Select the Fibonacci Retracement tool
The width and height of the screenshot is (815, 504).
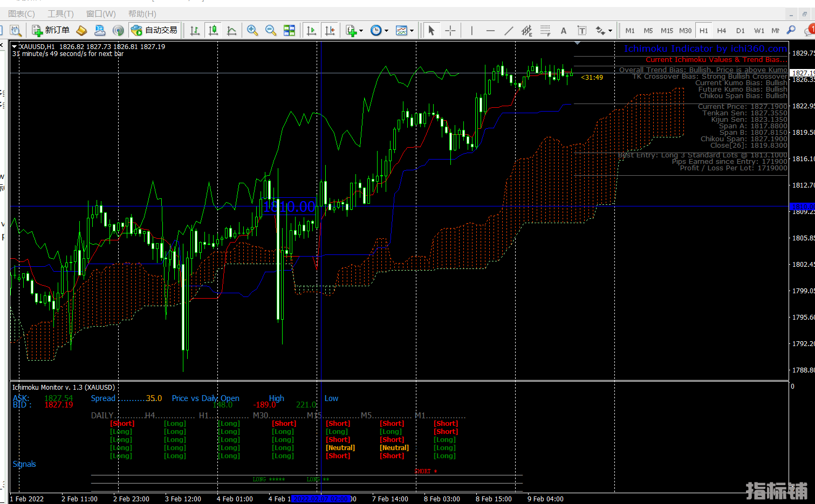(545, 30)
